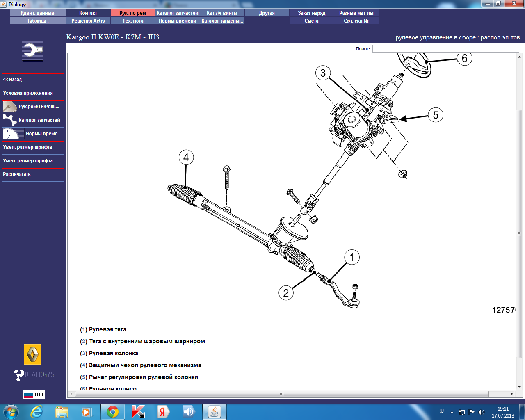This screenshot has width=525, height=420.
Task: Click the horizontal scrollbar thumb of the document
Action: 282,394
